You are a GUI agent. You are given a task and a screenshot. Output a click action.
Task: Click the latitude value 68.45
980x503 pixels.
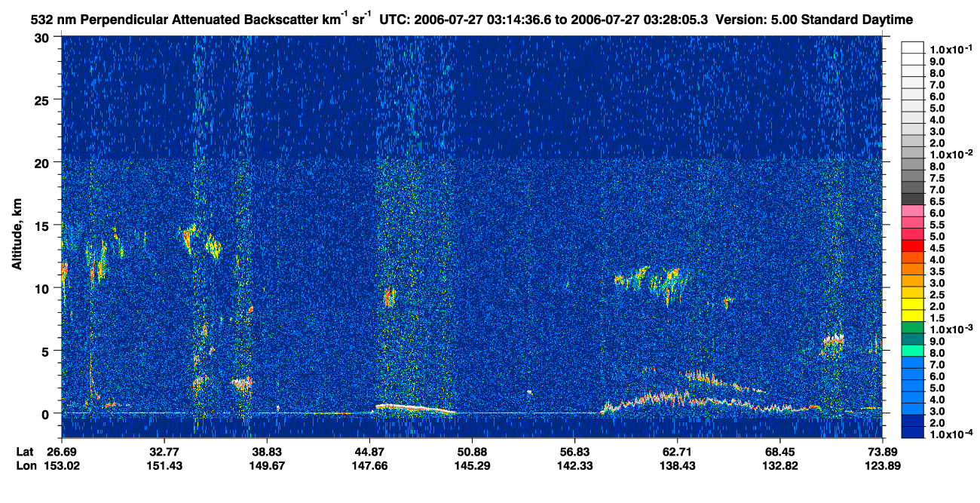coord(779,451)
